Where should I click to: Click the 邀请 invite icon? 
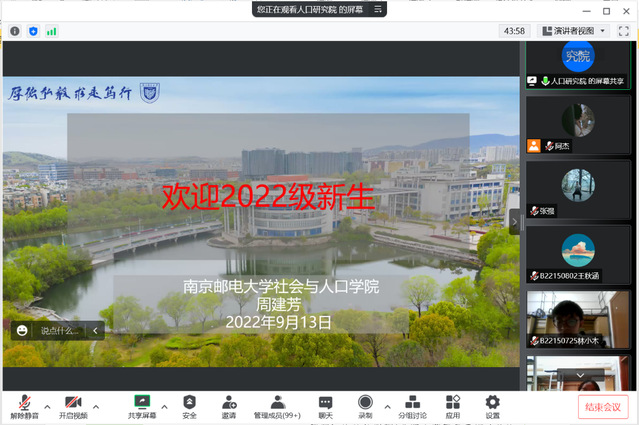click(x=229, y=406)
